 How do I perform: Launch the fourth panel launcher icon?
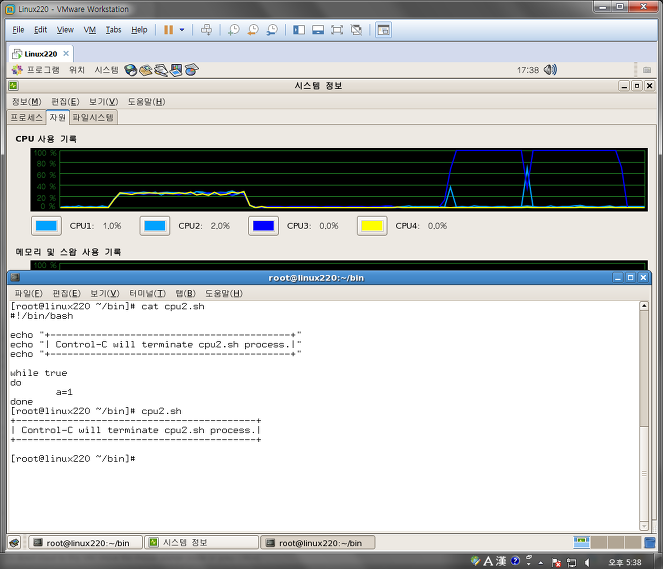176,70
